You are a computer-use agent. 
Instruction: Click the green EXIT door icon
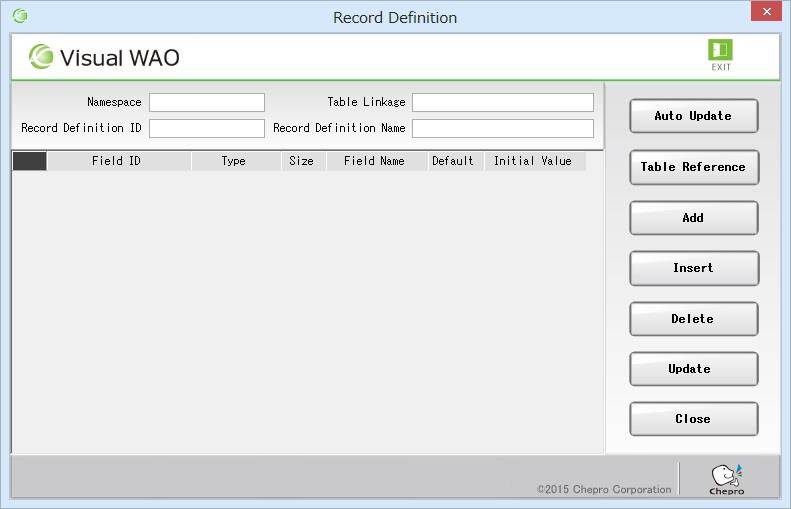[720, 51]
